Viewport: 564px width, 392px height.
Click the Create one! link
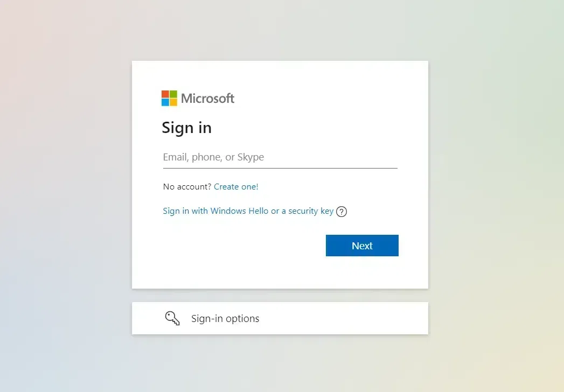coord(236,187)
